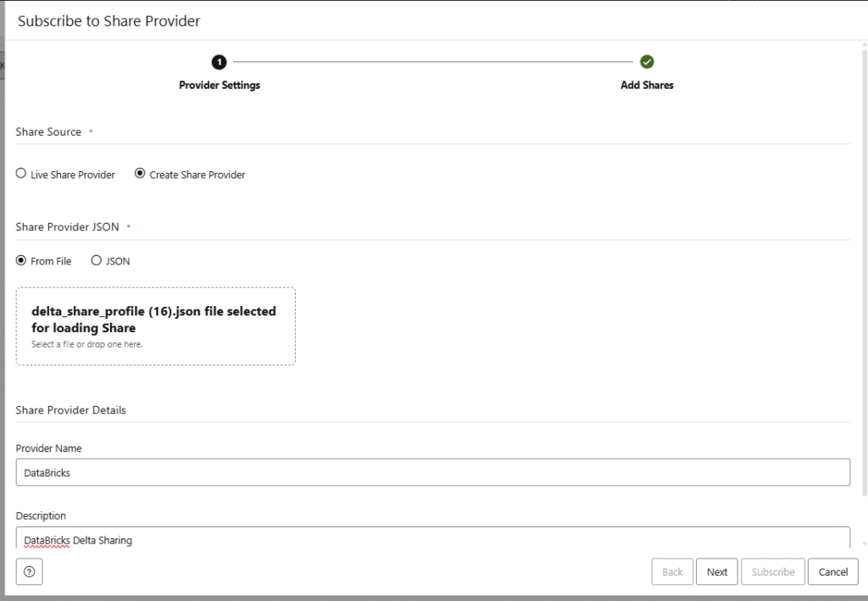Click into the Description text field
Viewport: 868px width, 601px height.
point(432,538)
